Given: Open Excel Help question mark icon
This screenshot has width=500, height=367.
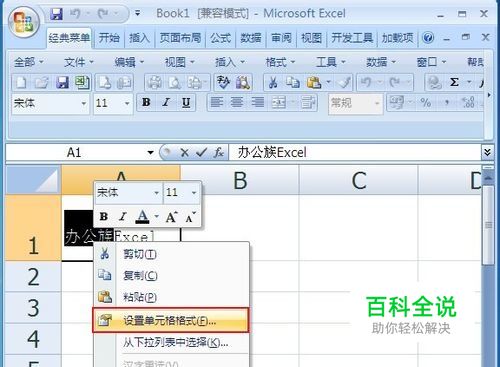Looking at the screenshot, I should tap(428, 38).
